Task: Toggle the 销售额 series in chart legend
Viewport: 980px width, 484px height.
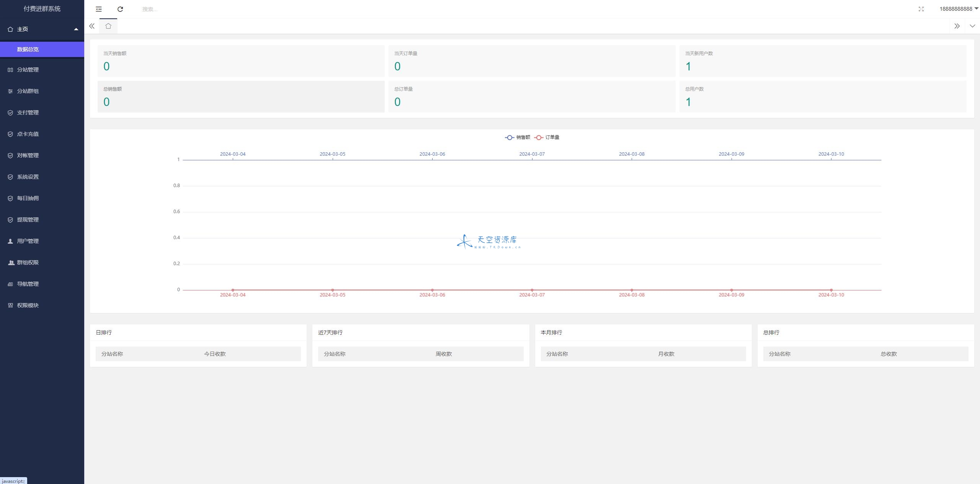Action: [x=518, y=137]
